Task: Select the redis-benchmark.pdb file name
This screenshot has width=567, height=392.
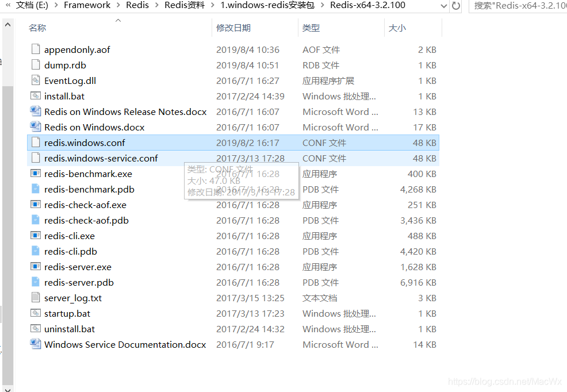Action: pyautogui.click(x=89, y=190)
